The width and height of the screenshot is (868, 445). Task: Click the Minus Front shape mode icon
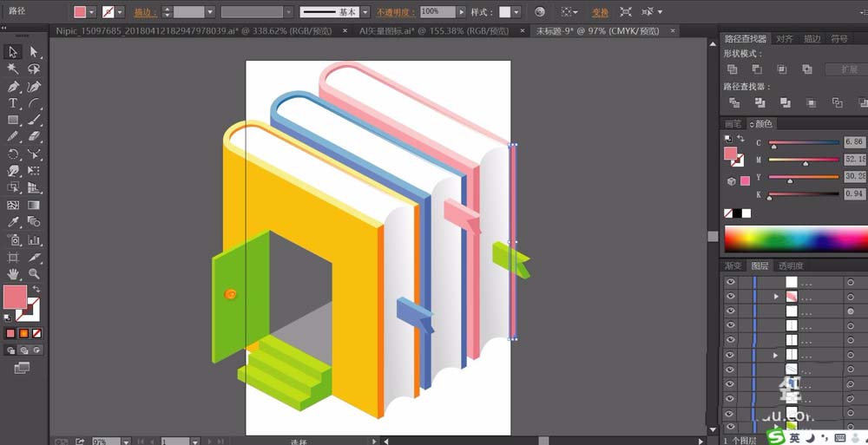[757, 69]
